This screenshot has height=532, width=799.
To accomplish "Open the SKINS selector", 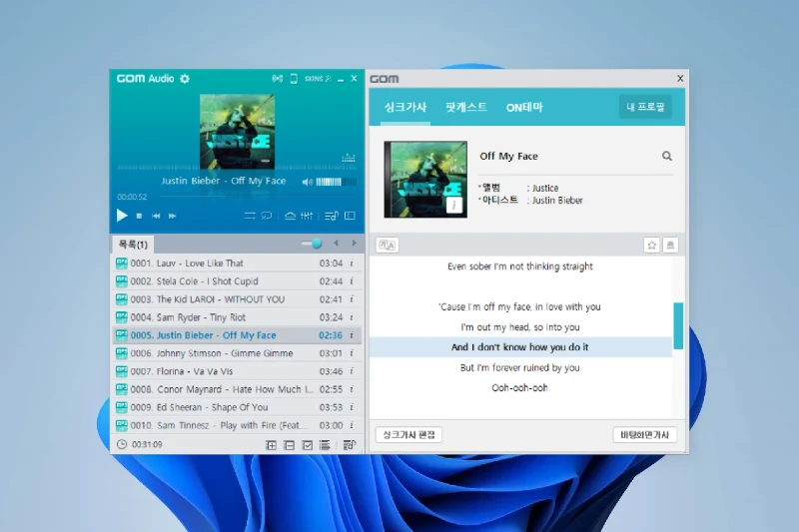I will pyautogui.click(x=318, y=79).
